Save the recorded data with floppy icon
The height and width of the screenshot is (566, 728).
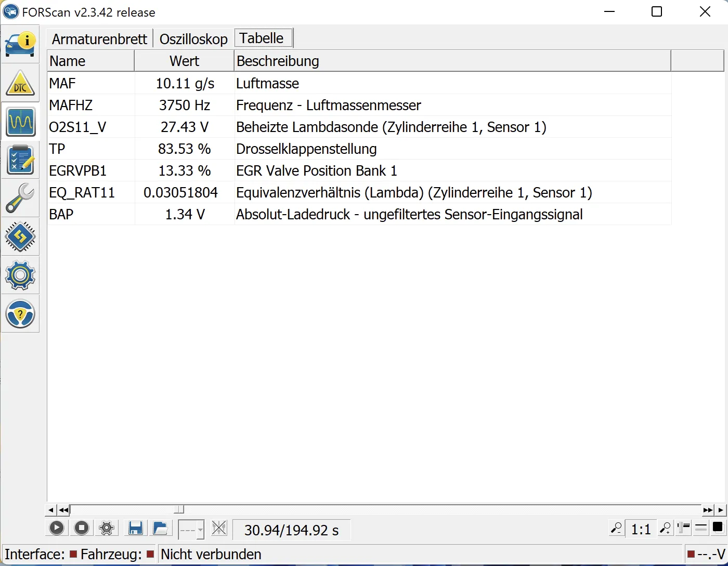(136, 529)
